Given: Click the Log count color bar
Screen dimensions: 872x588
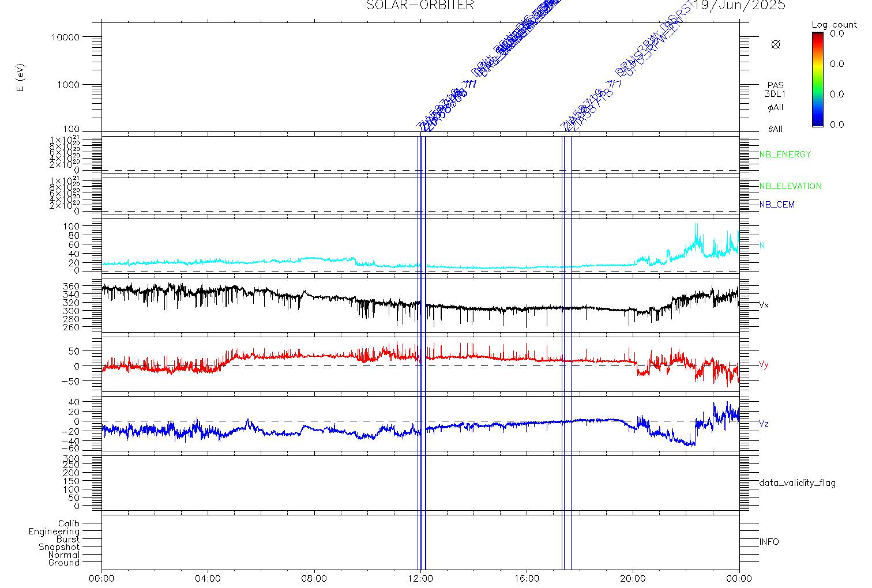Looking at the screenshot, I should pos(817,80).
